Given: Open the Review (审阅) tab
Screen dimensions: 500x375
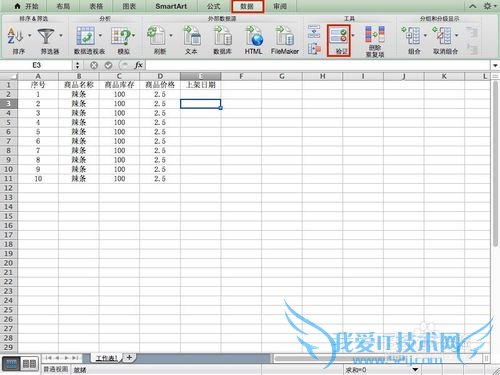Looking at the screenshot, I should point(280,6).
